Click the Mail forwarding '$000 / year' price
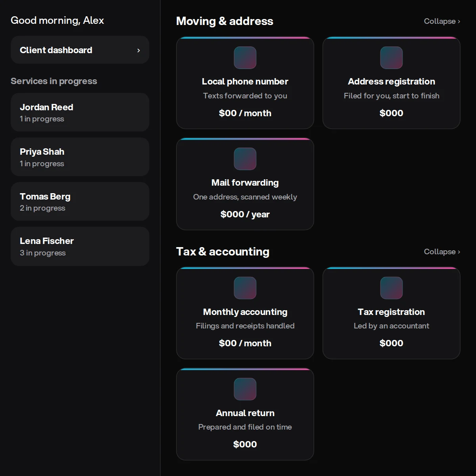Viewport: 476px width, 476px height. click(x=245, y=214)
